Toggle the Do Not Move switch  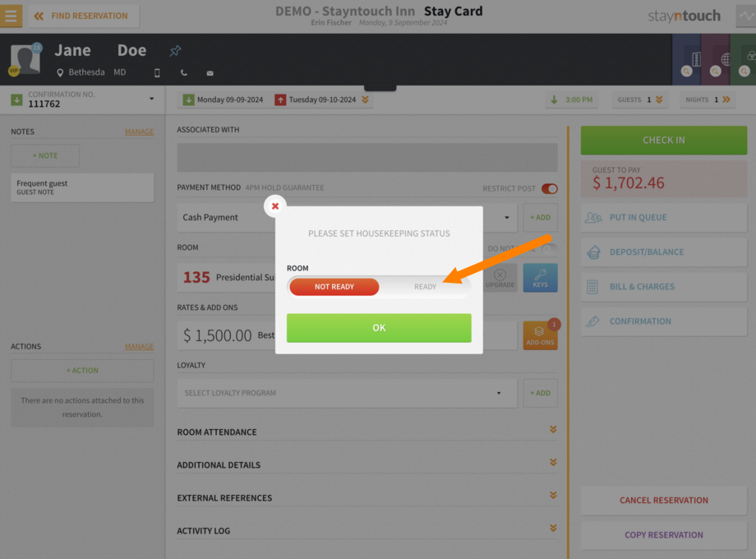pyautogui.click(x=549, y=249)
